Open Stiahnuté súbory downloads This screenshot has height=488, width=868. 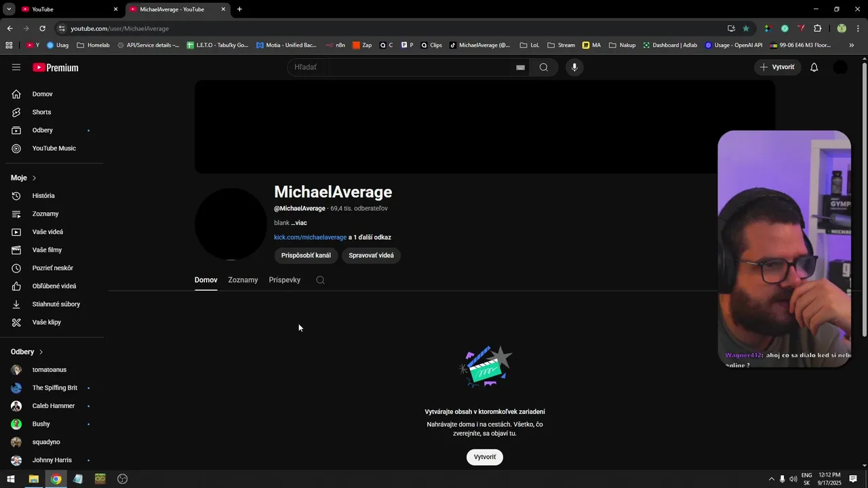(x=54, y=304)
